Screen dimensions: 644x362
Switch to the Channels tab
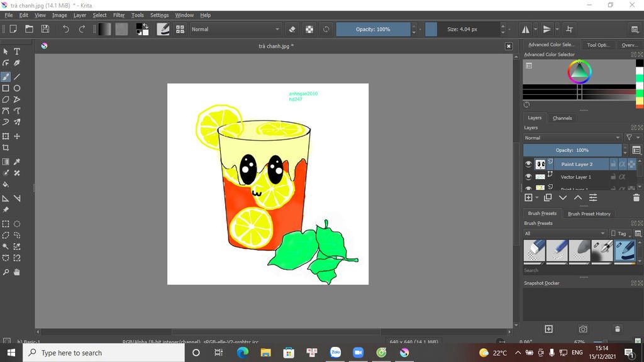tap(562, 118)
